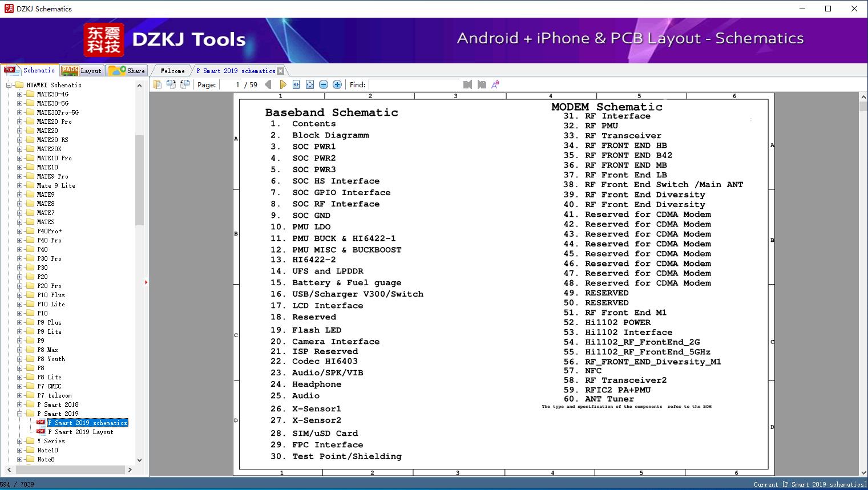Fit the whole page in view
Viewport: 868px width, 490px height.
[310, 84]
